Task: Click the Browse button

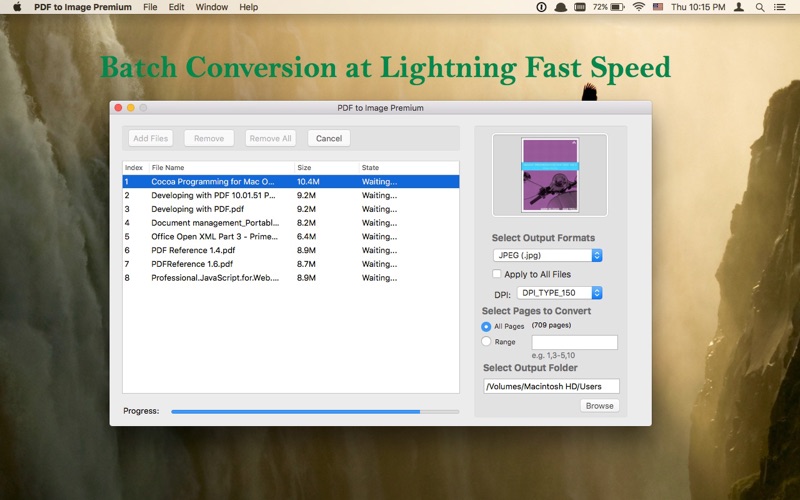Action: point(599,406)
